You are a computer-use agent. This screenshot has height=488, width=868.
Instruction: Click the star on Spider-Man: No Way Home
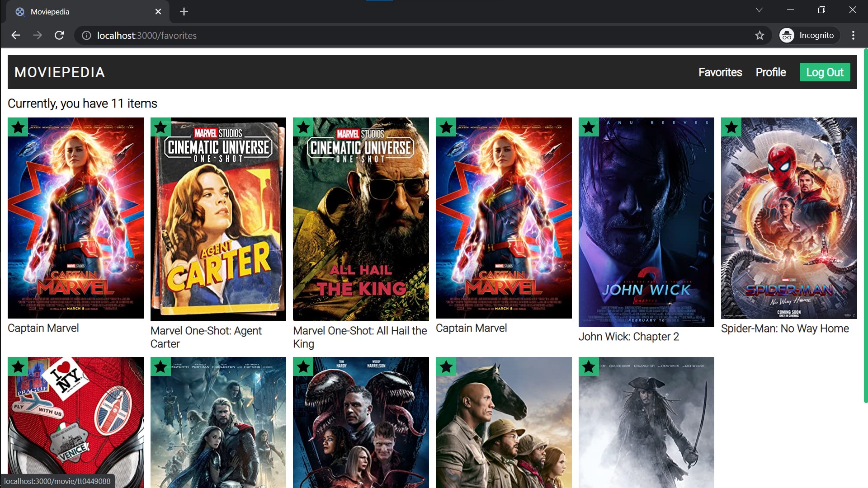(731, 127)
